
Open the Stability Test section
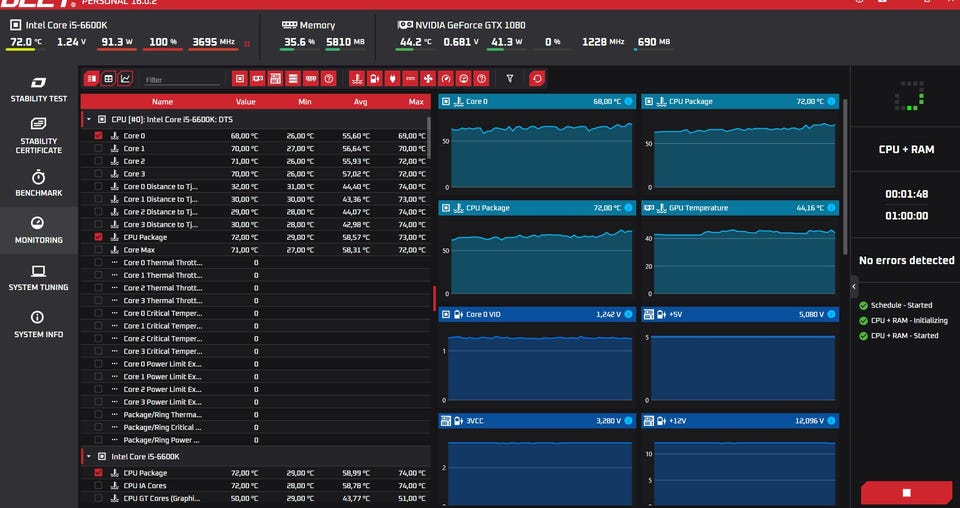pyautogui.click(x=38, y=88)
